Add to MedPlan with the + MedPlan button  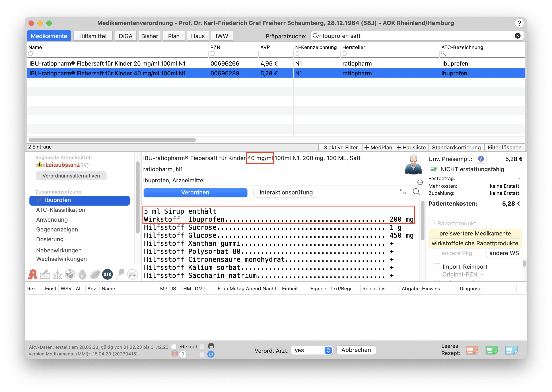[x=378, y=147]
